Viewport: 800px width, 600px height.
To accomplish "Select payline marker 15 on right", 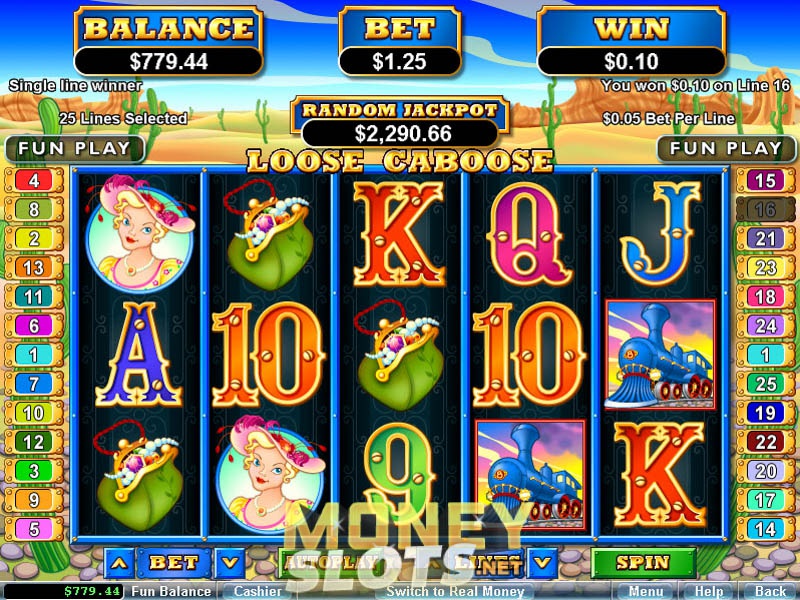I will (x=765, y=180).
